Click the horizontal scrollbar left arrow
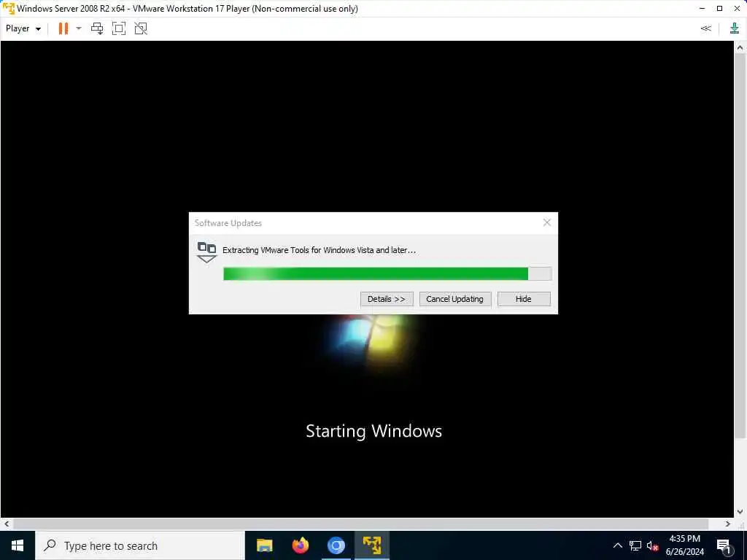 (x=6, y=524)
